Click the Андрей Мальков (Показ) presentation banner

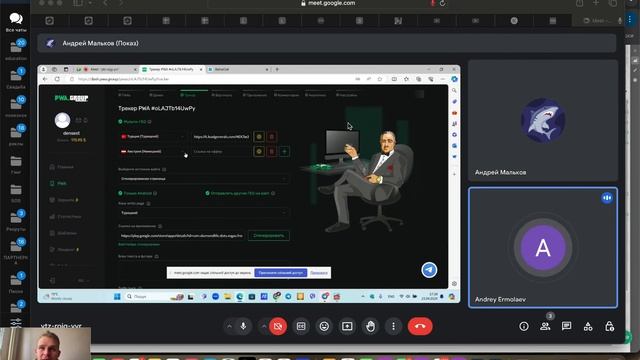327,43
